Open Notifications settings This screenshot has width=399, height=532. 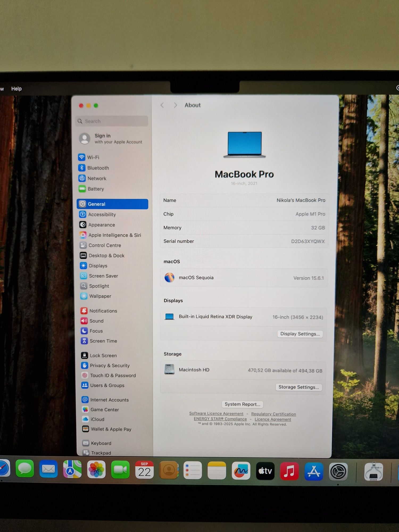pyautogui.click(x=99, y=311)
